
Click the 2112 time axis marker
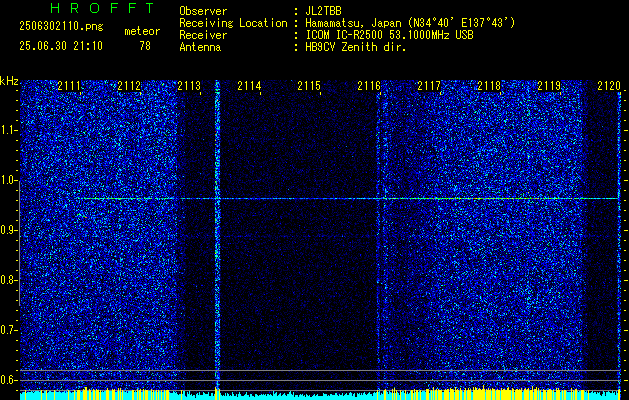[x=130, y=86]
